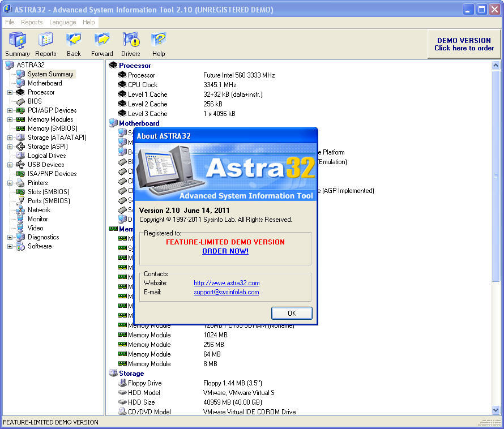Click the Ports (SMBIOS) connector icon
The height and width of the screenshot is (429, 504).
click(20, 201)
